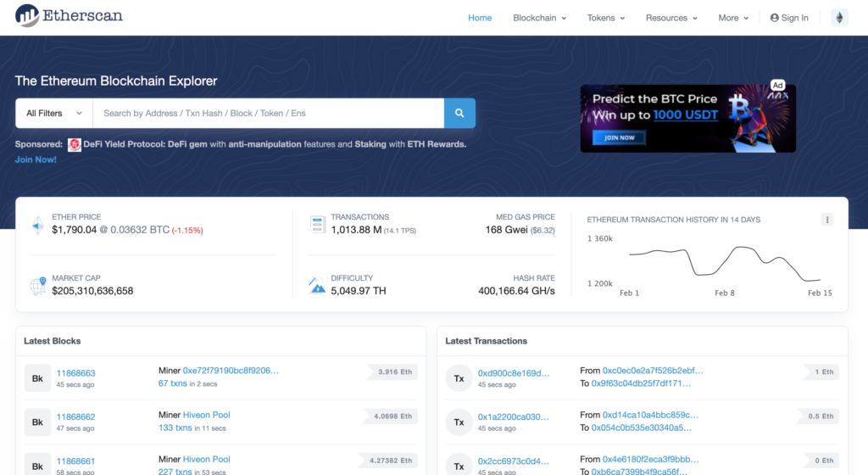Click JOIN NOW on the BTC ad
Viewport: 868px width, 475px height.
tap(619, 137)
